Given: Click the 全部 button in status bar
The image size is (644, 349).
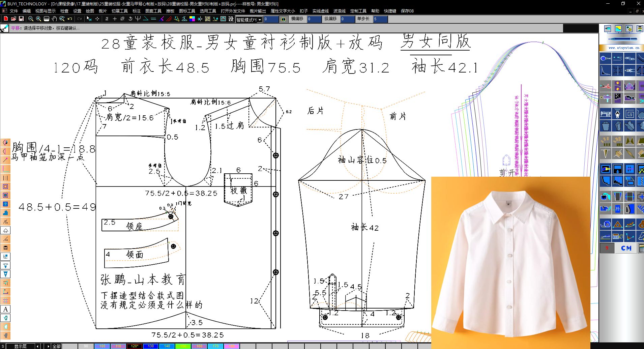Looking at the screenshot, I should [57, 346].
